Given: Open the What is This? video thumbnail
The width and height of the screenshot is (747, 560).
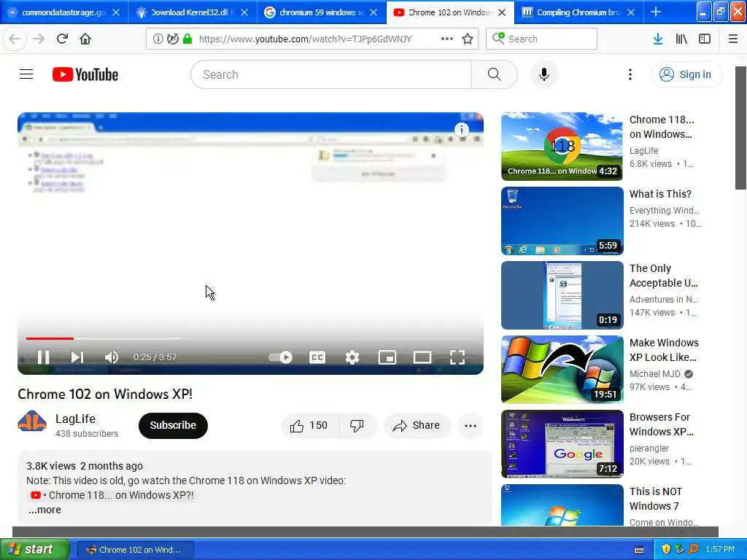Looking at the screenshot, I should [562, 221].
